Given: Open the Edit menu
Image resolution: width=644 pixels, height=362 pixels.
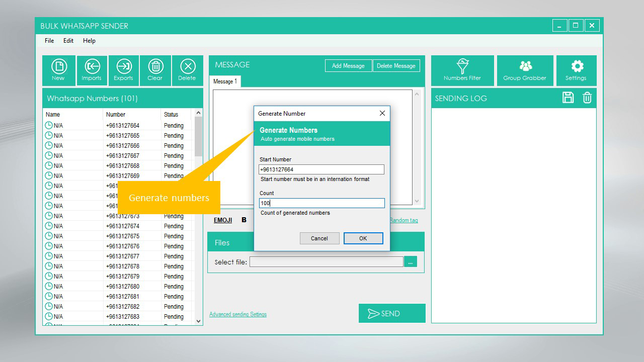Looking at the screenshot, I should (x=68, y=41).
